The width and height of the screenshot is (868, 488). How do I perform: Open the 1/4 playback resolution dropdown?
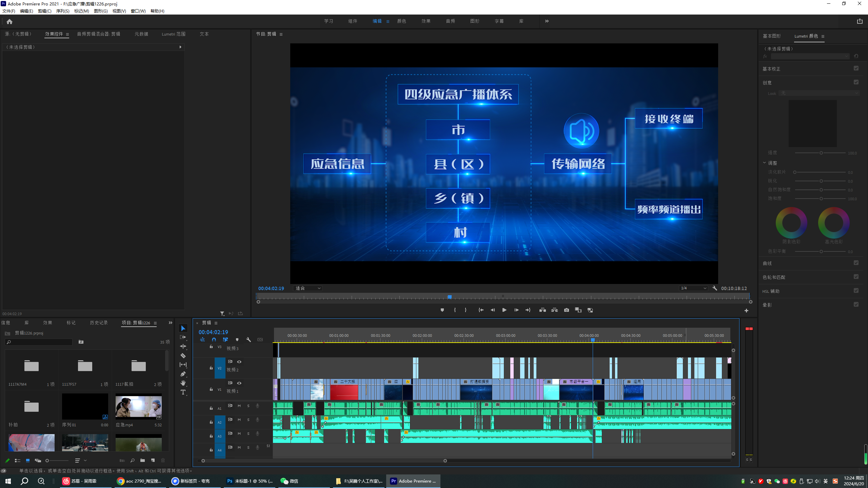[x=693, y=288]
